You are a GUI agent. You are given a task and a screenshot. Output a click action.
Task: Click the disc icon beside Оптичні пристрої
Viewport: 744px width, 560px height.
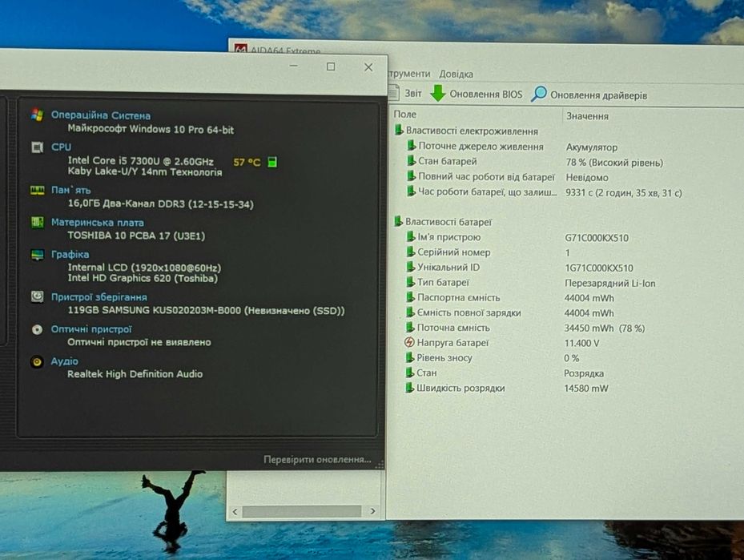37,329
